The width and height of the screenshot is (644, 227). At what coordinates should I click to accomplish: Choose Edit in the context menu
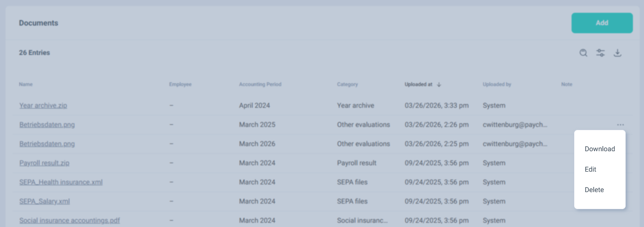590,170
